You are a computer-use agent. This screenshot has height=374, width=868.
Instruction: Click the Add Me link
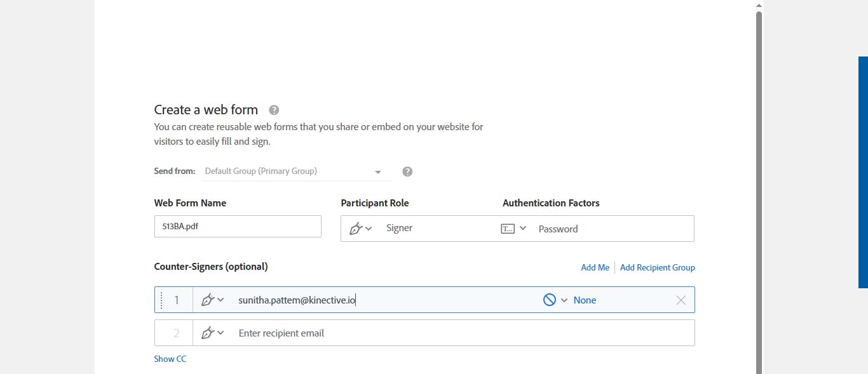[595, 267]
